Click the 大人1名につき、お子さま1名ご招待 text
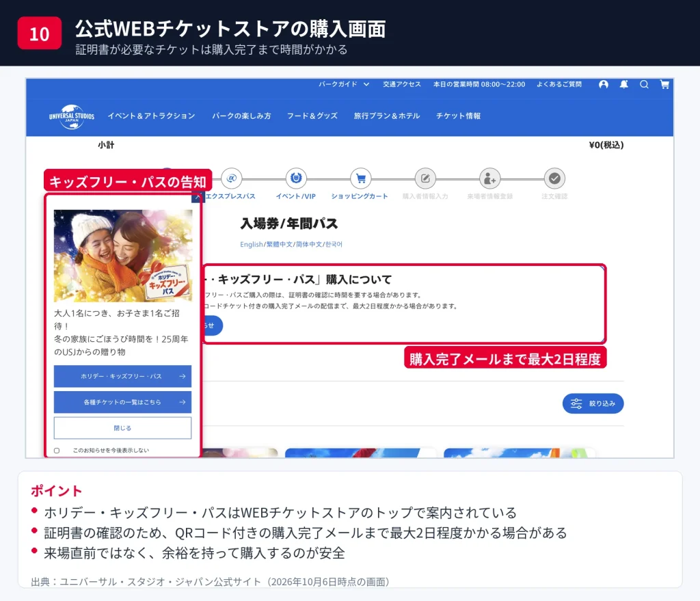 click(x=117, y=319)
